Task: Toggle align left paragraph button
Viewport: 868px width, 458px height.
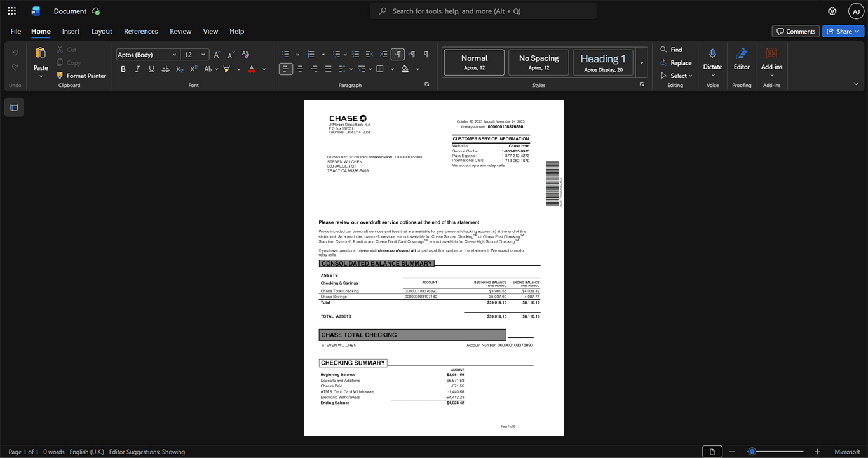Action: click(x=286, y=69)
